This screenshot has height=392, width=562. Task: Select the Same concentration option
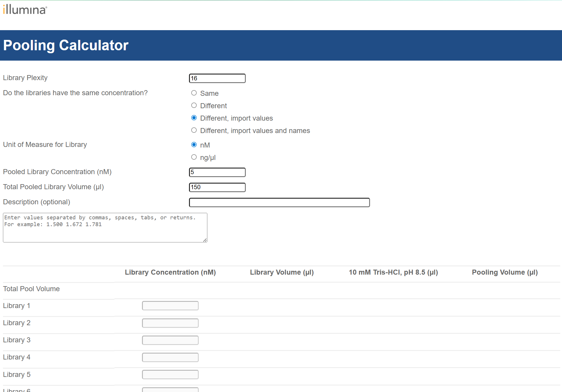click(x=194, y=93)
